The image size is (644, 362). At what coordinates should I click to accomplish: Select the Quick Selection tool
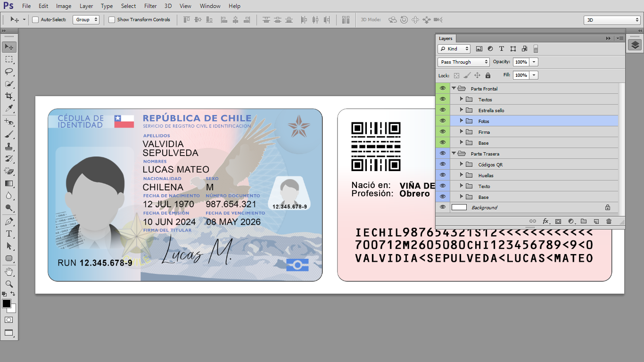click(x=9, y=84)
